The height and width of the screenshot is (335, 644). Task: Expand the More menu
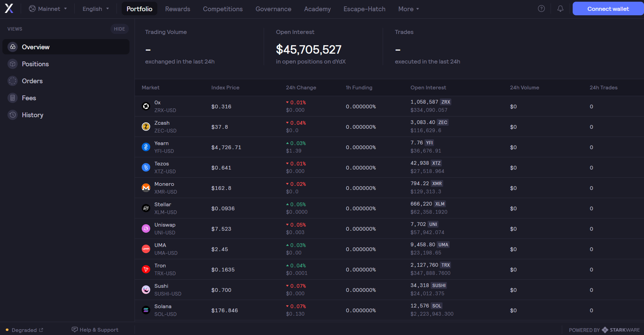(408, 9)
